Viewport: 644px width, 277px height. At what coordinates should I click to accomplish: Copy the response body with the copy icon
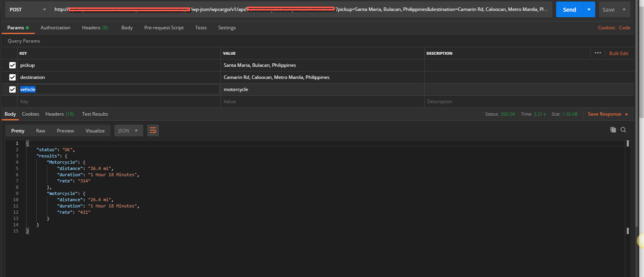point(613,130)
